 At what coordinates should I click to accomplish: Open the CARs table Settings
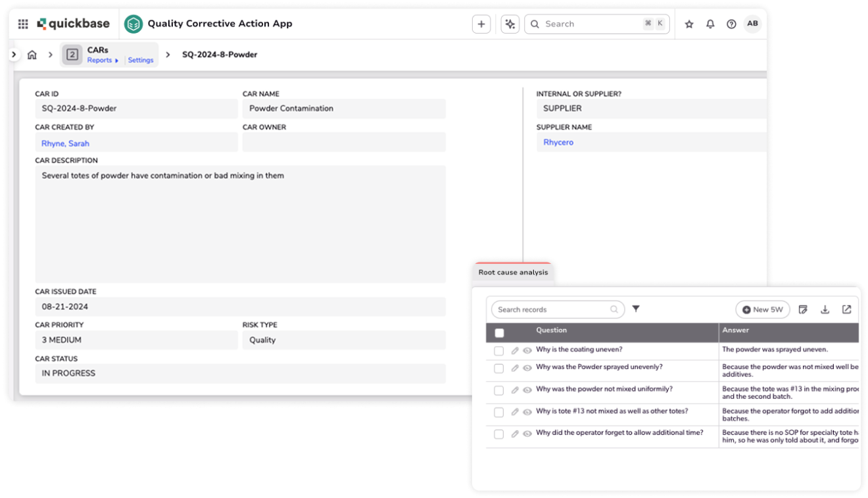click(x=140, y=60)
